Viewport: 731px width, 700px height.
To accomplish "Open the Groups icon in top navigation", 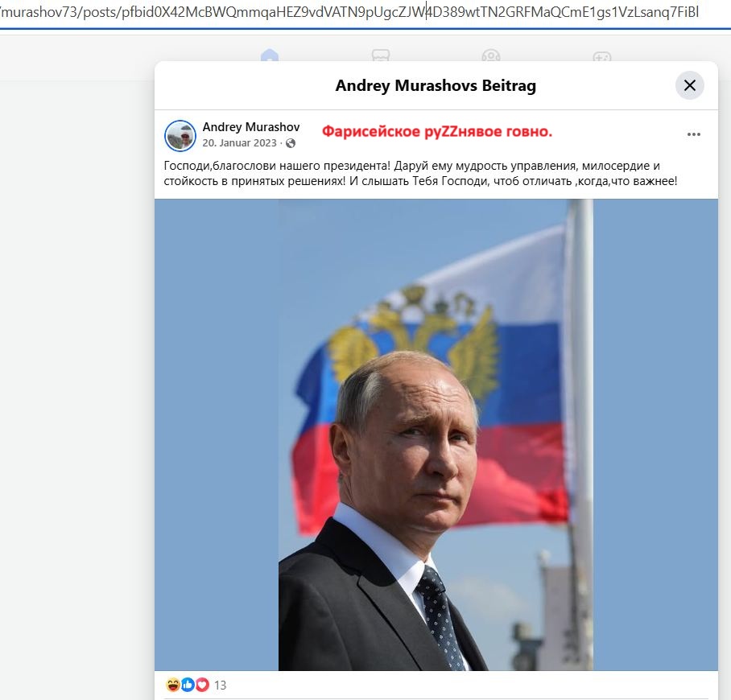I will click(x=491, y=56).
